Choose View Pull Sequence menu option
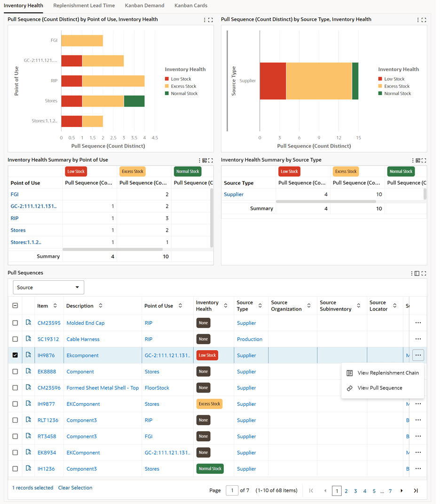Image resolution: width=440 pixels, height=504 pixels. [383, 388]
